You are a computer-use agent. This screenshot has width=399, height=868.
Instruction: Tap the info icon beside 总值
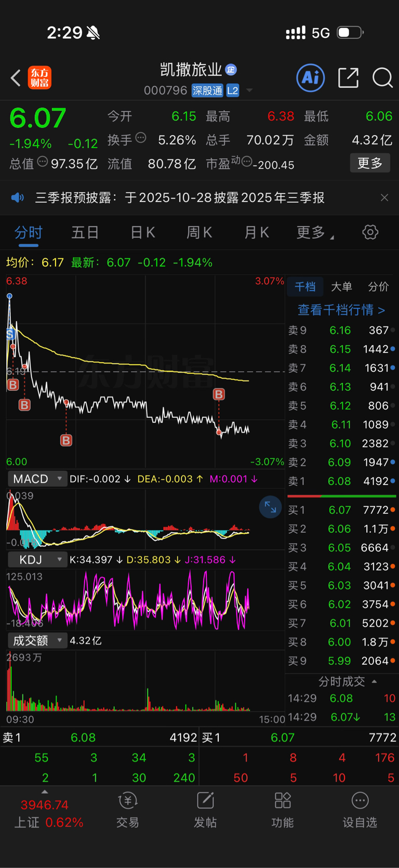click(x=43, y=162)
